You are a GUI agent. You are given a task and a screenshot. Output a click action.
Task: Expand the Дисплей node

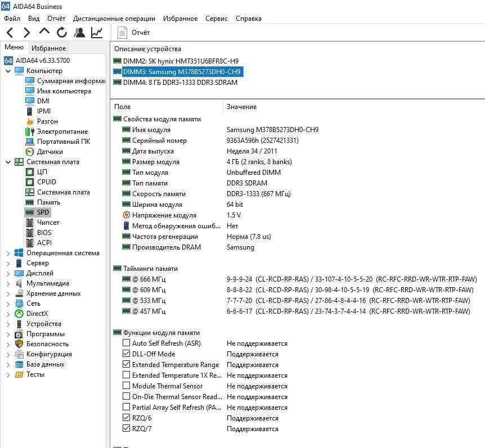[8, 274]
